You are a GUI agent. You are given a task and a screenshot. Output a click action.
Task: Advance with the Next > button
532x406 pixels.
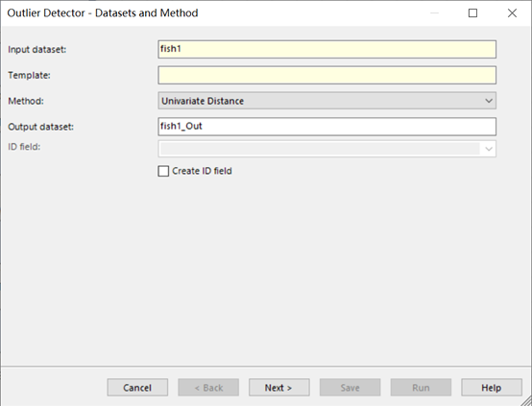278,388
